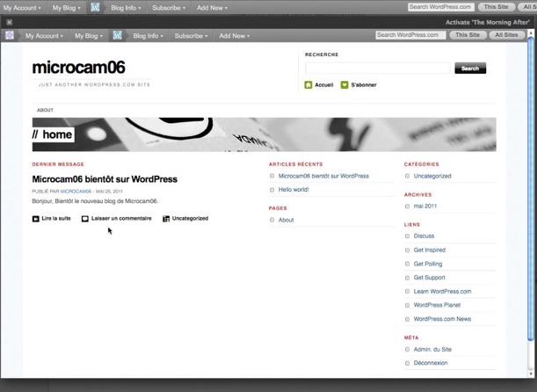This screenshot has width=537, height=392.
Task: Click the Lire la suite arrow icon
Action: [x=36, y=219]
